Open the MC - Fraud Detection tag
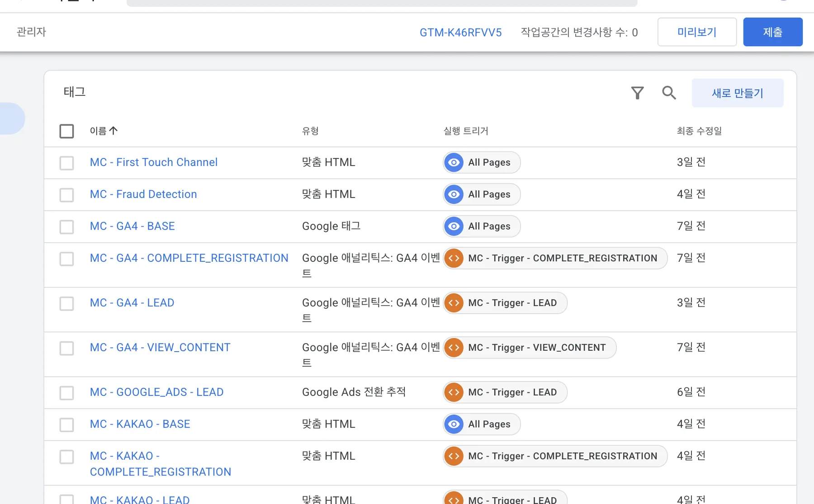The image size is (814, 504). pos(143,194)
